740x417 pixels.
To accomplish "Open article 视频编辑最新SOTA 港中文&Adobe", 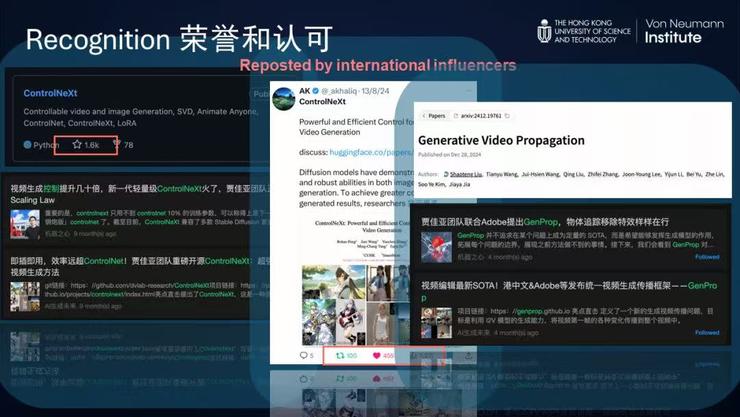I will pos(569,291).
